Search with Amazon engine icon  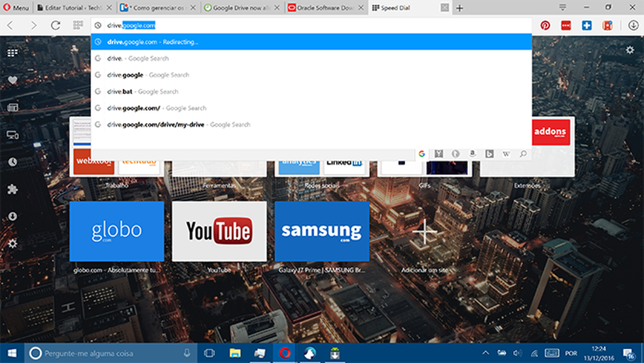point(473,154)
